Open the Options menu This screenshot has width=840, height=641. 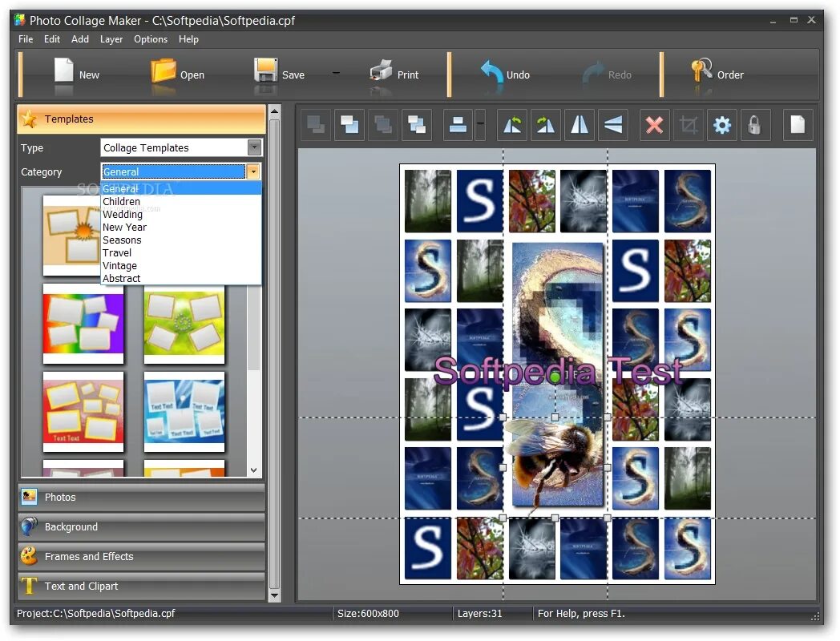(151, 39)
